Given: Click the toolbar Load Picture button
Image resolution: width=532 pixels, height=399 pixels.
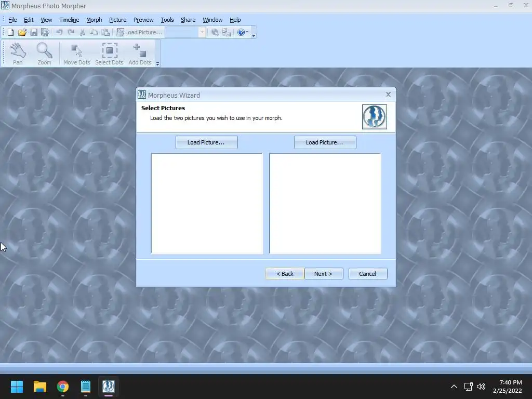Looking at the screenshot, I should pyautogui.click(x=139, y=32).
